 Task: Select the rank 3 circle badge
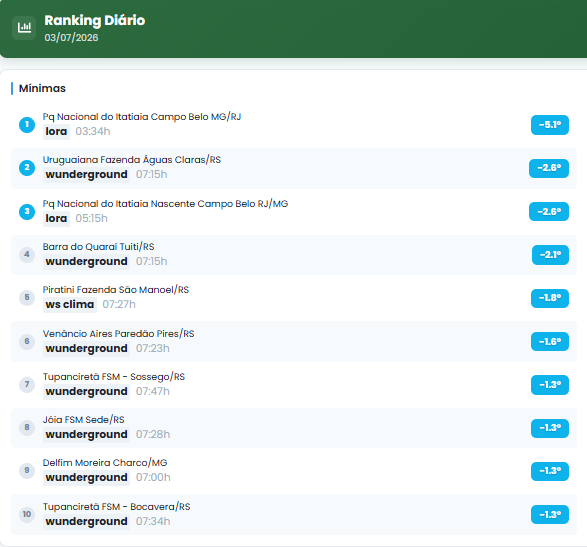point(27,212)
